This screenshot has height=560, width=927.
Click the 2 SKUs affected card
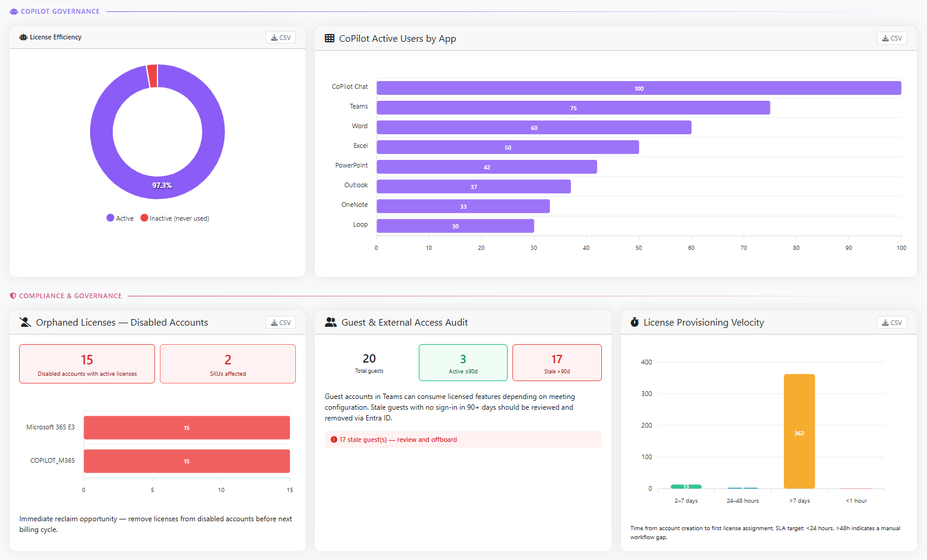228,364
